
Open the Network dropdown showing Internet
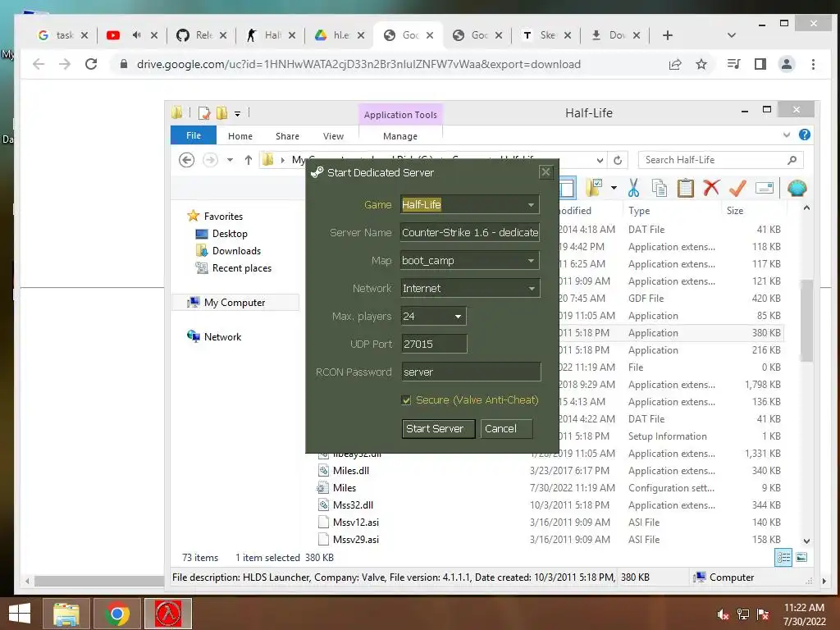coord(531,288)
